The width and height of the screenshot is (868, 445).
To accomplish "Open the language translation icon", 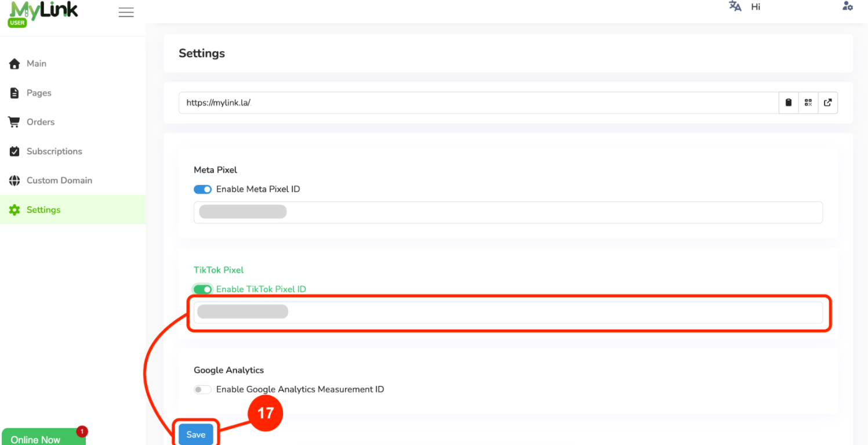I will pos(735,6).
